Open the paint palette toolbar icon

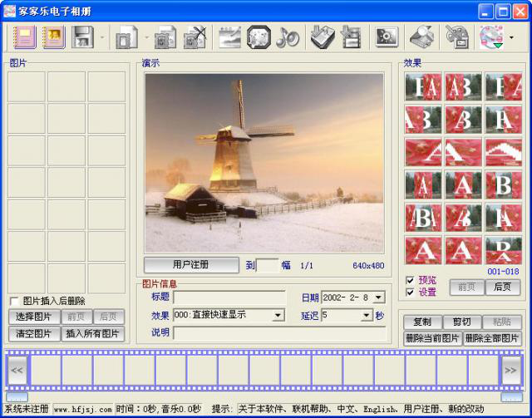point(456,37)
